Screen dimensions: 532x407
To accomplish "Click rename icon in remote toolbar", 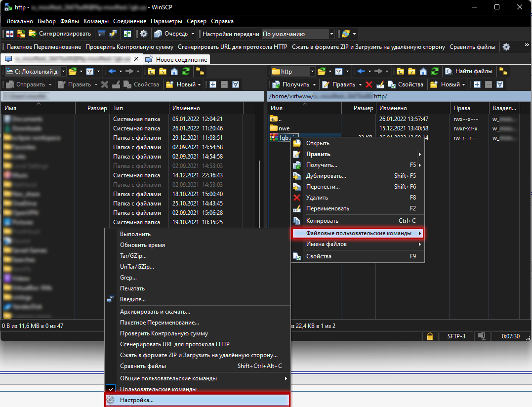I will (380, 84).
